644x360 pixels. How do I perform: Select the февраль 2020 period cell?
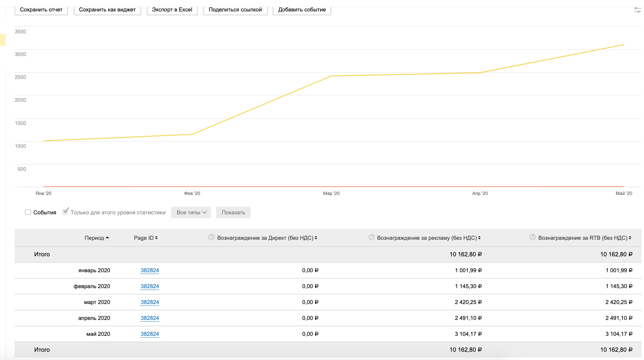pyautogui.click(x=92, y=286)
